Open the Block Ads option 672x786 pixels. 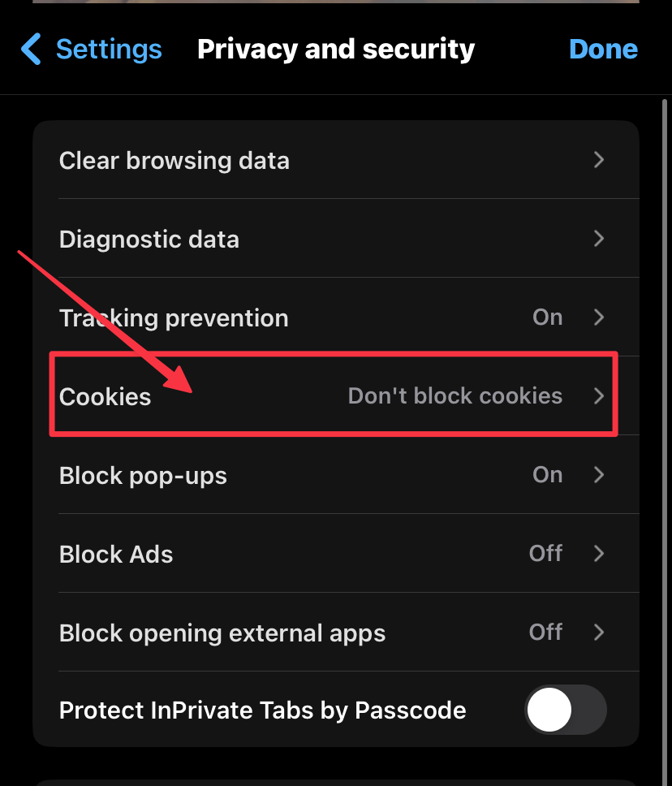point(116,555)
